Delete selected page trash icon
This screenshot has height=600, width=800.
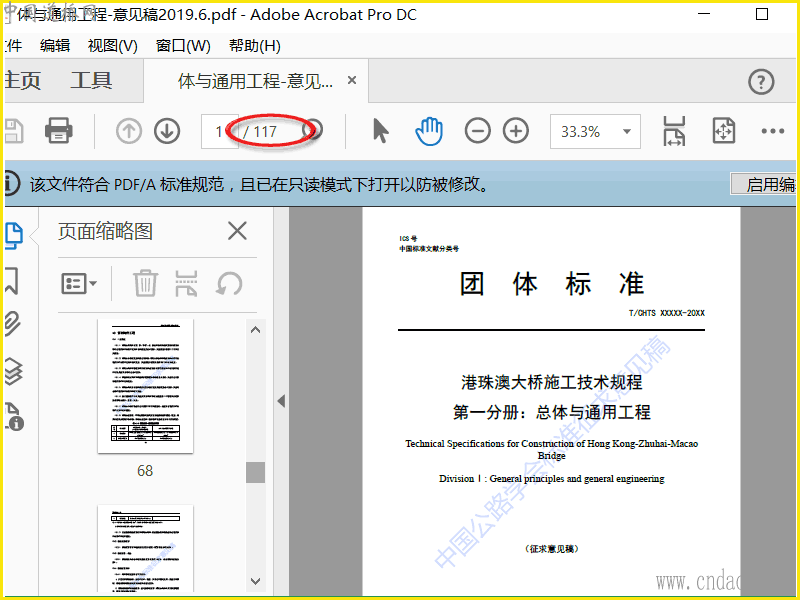point(145,283)
